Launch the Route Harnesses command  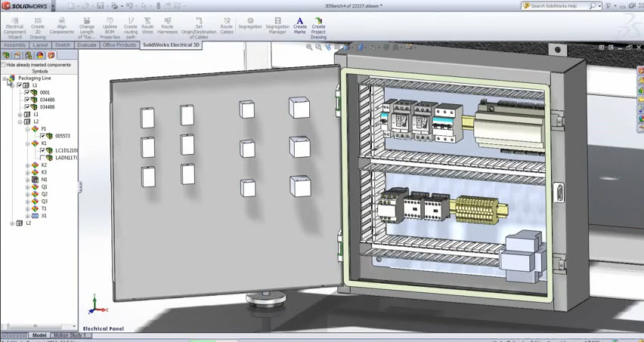coord(167,27)
